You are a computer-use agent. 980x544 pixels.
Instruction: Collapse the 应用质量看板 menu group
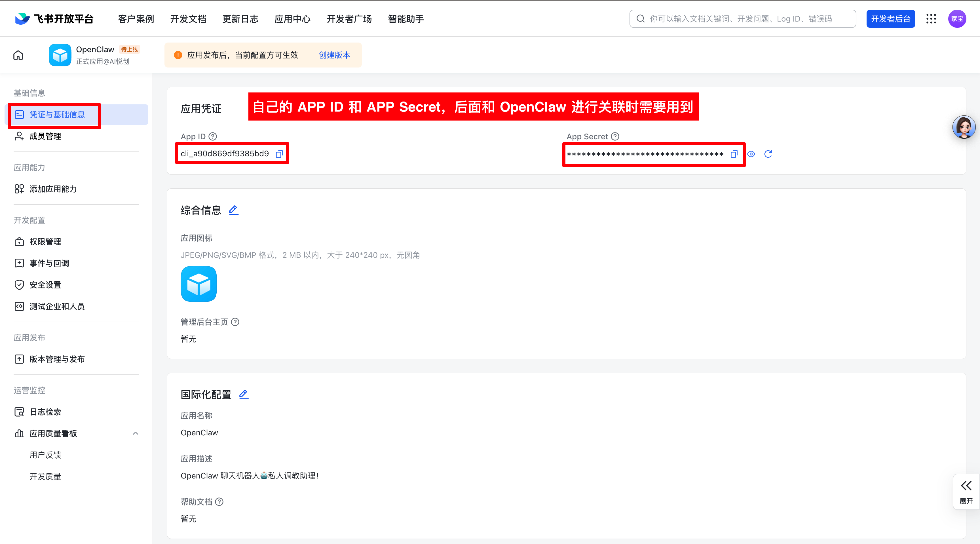tap(136, 433)
